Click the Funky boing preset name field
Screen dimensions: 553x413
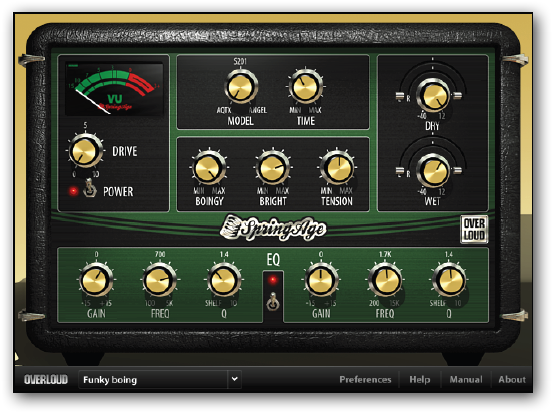[153, 379]
